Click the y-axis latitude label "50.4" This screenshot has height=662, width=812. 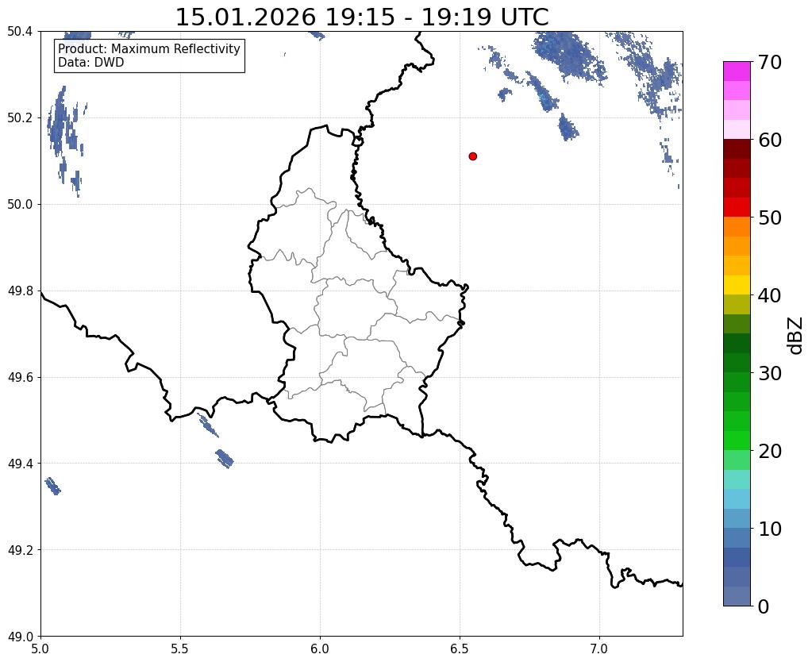(x=20, y=32)
